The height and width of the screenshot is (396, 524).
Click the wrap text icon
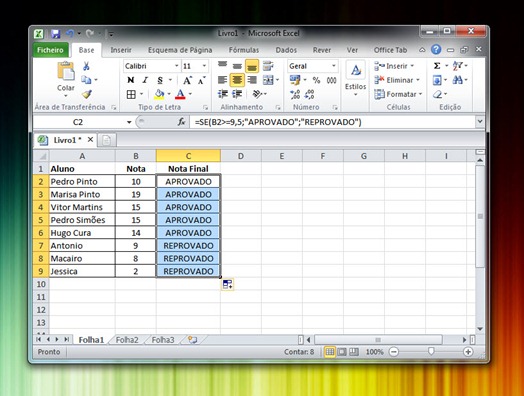268,66
